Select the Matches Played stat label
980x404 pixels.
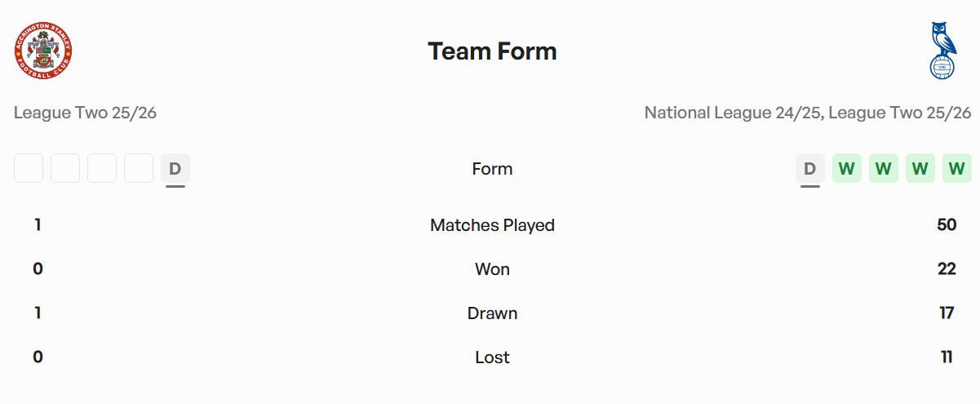click(492, 225)
